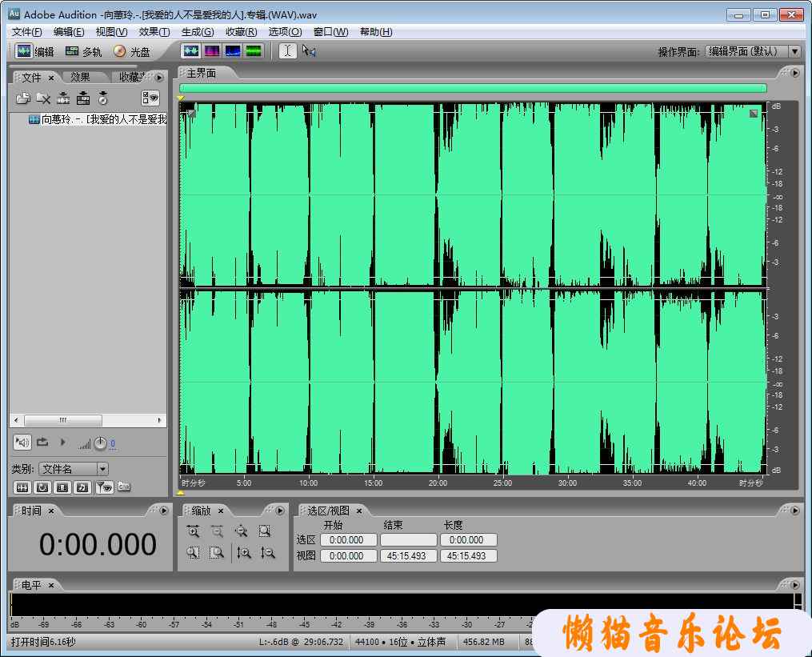Switch to 收藏夹 tab in left panel
This screenshot has height=657, width=812.
[132, 77]
